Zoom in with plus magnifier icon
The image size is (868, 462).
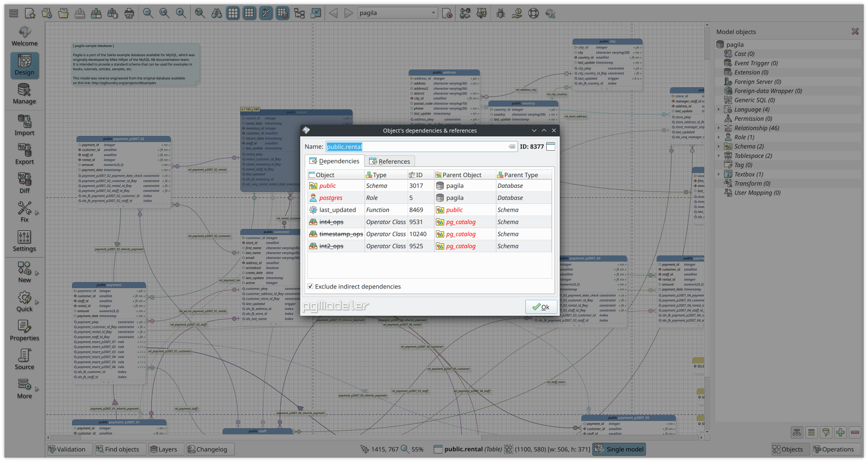181,13
